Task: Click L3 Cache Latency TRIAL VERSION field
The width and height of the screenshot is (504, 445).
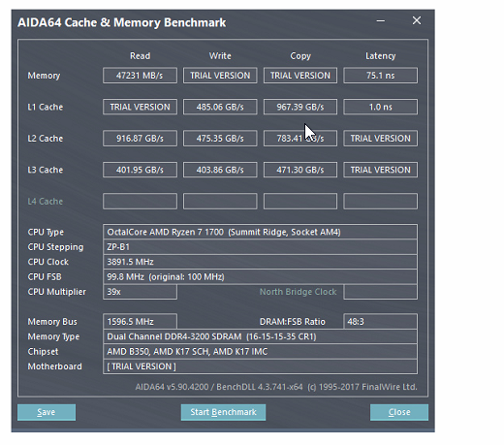Action: tap(380, 170)
